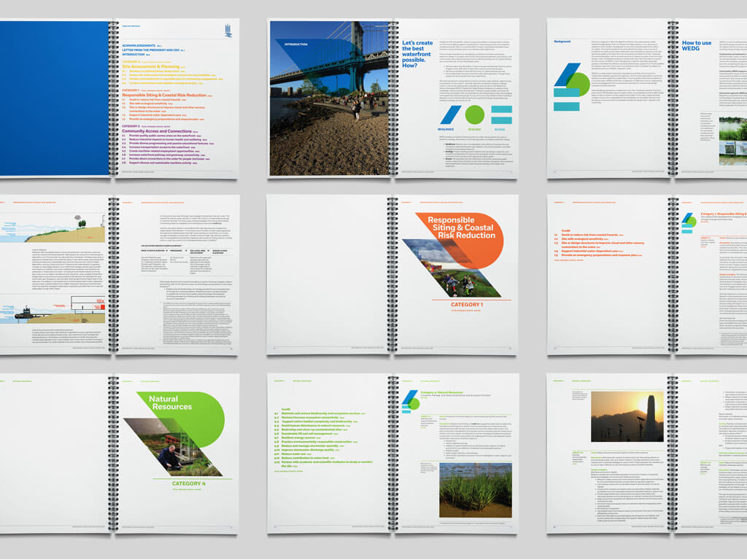747x560 pixels.
Task: Click the large WEDG logo on Background page
Action: coord(571,87)
